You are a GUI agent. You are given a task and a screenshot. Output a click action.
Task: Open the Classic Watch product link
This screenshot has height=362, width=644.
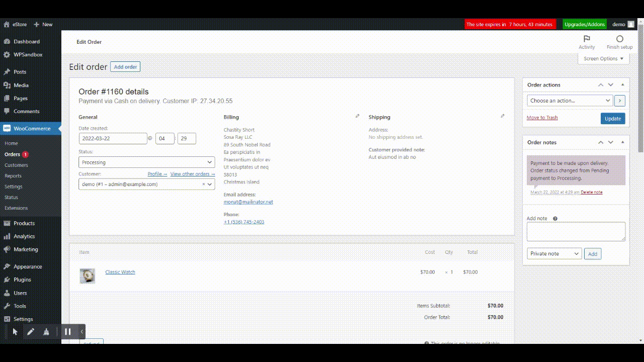click(120, 271)
